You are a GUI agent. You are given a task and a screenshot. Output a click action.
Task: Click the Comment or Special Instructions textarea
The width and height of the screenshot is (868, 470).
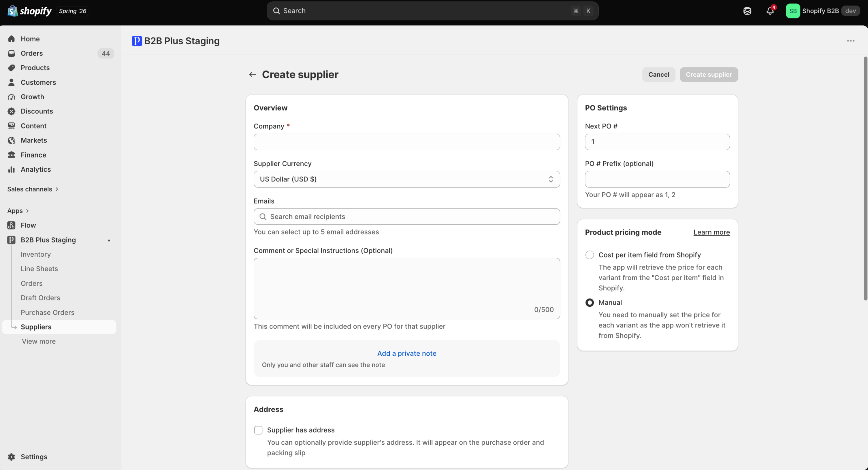[407, 289]
